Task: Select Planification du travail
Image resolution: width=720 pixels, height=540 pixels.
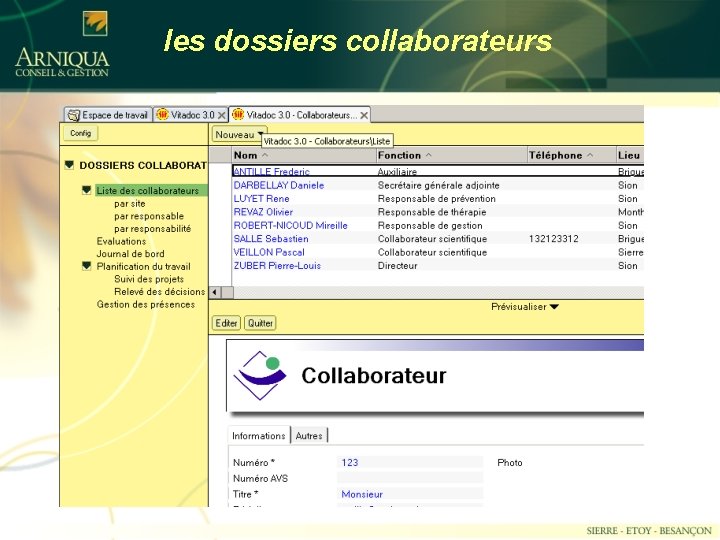Action: (x=143, y=266)
